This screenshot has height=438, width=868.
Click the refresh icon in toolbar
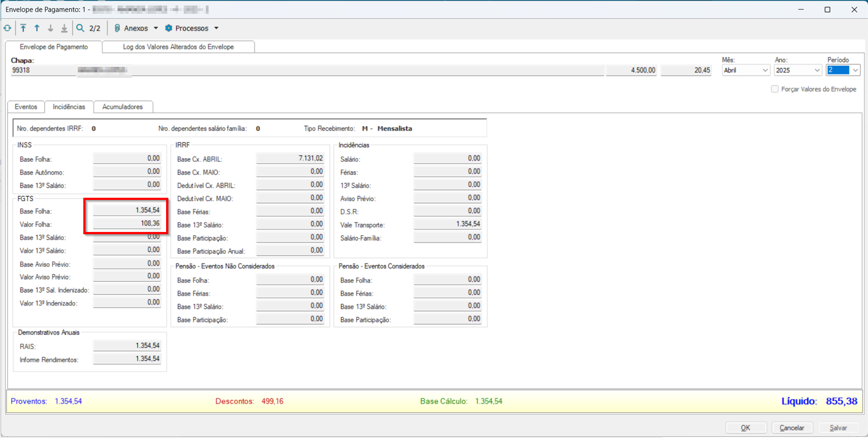[x=7, y=28]
